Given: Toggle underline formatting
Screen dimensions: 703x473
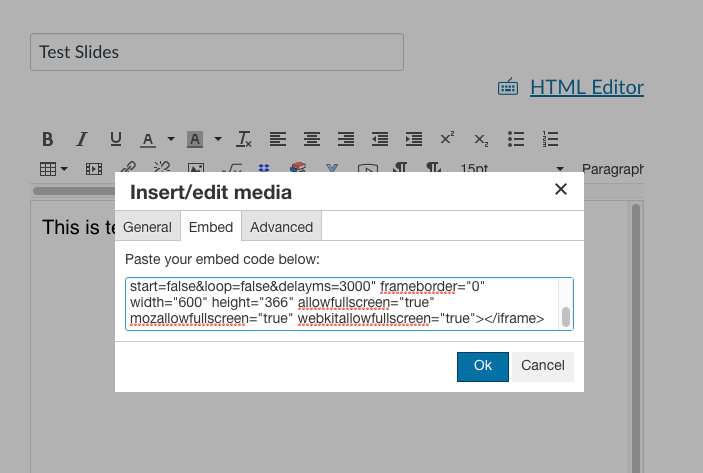Looking at the screenshot, I should tap(115, 139).
